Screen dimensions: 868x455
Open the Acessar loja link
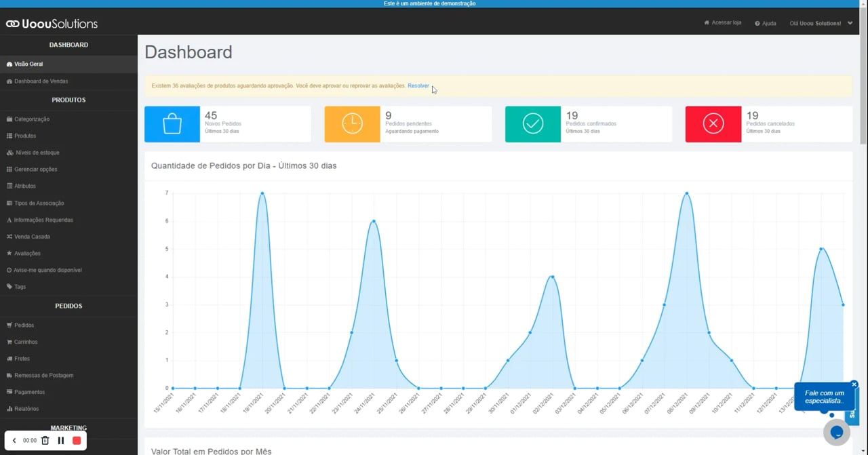723,22
